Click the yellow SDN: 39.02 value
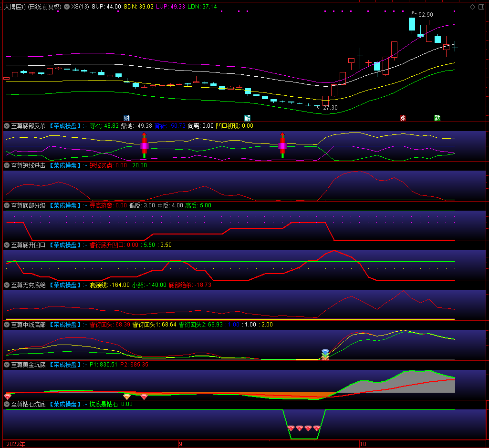This screenshot has height=448, width=489. [x=138, y=7]
